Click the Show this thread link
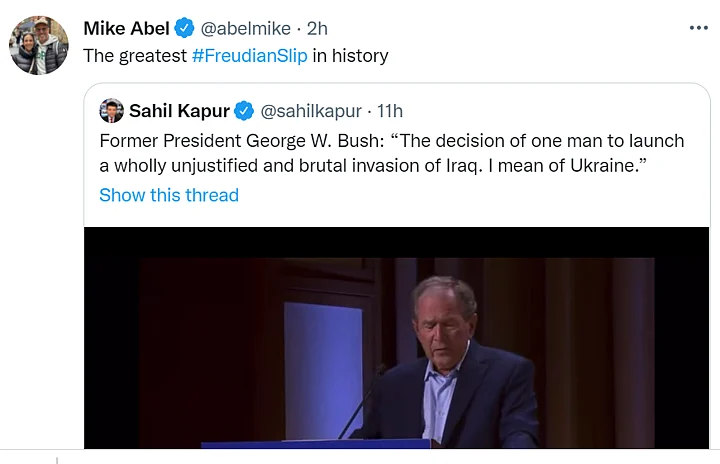This screenshot has width=720, height=464. pyautogui.click(x=169, y=195)
